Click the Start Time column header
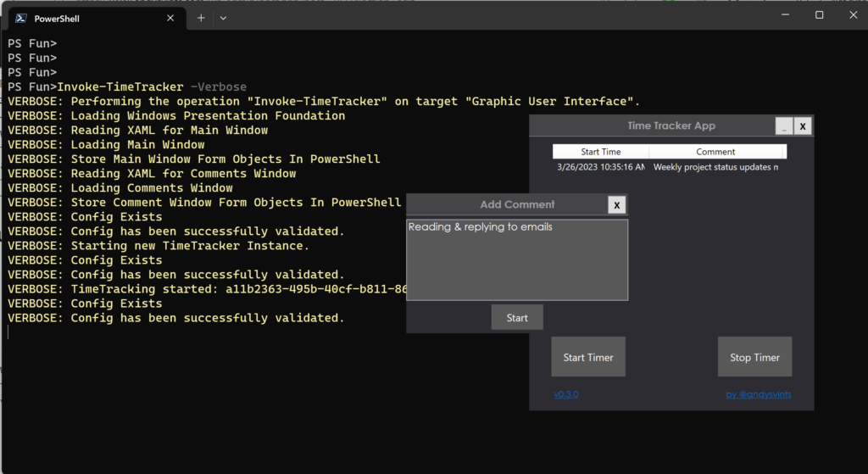Screen dimensions: 868x474 point(601,152)
